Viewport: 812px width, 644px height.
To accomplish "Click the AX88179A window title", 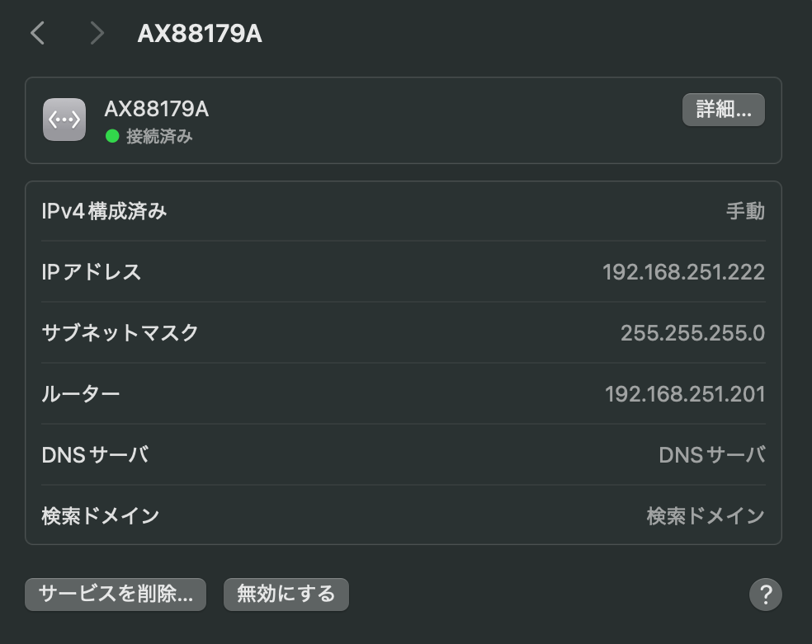I will [x=200, y=34].
